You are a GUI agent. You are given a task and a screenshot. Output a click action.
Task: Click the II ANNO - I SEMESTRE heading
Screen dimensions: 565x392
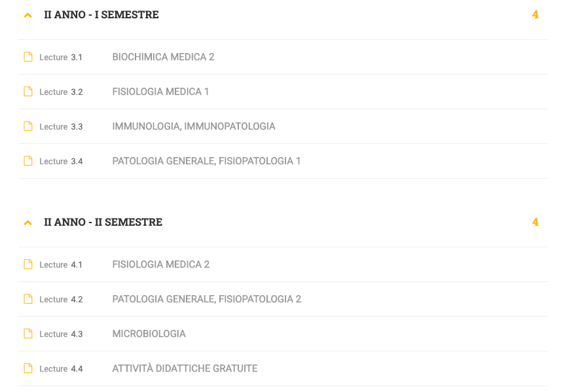click(x=101, y=14)
